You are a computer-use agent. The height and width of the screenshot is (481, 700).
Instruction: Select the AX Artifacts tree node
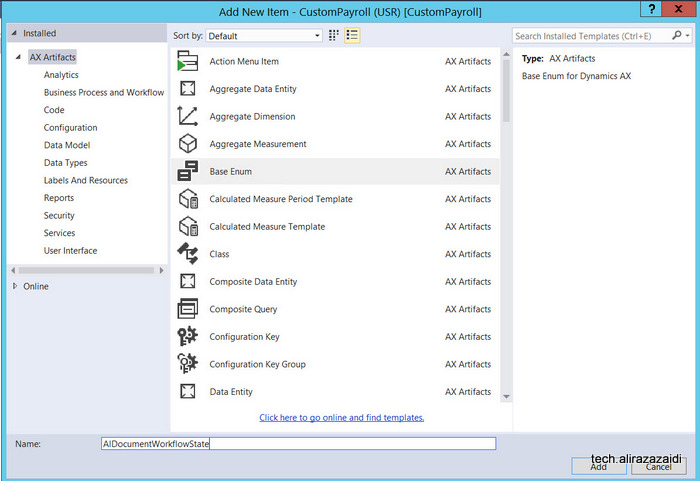click(x=53, y=57)
